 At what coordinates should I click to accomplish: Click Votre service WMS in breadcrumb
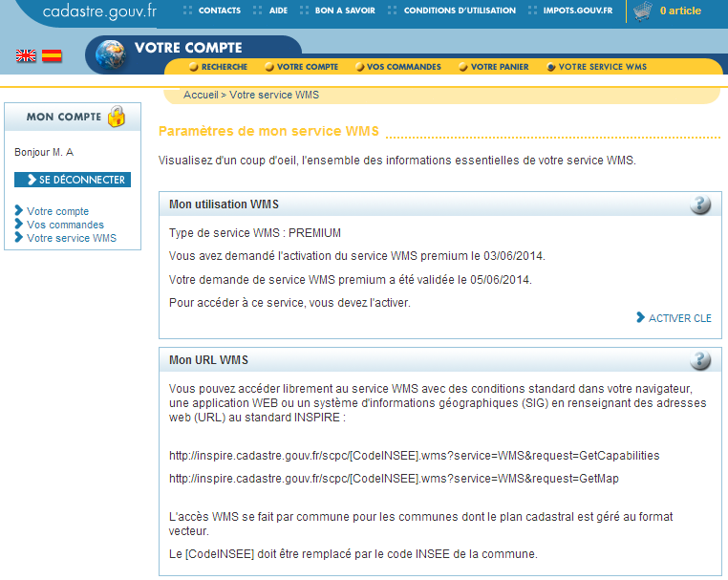[x=274, y=95]
